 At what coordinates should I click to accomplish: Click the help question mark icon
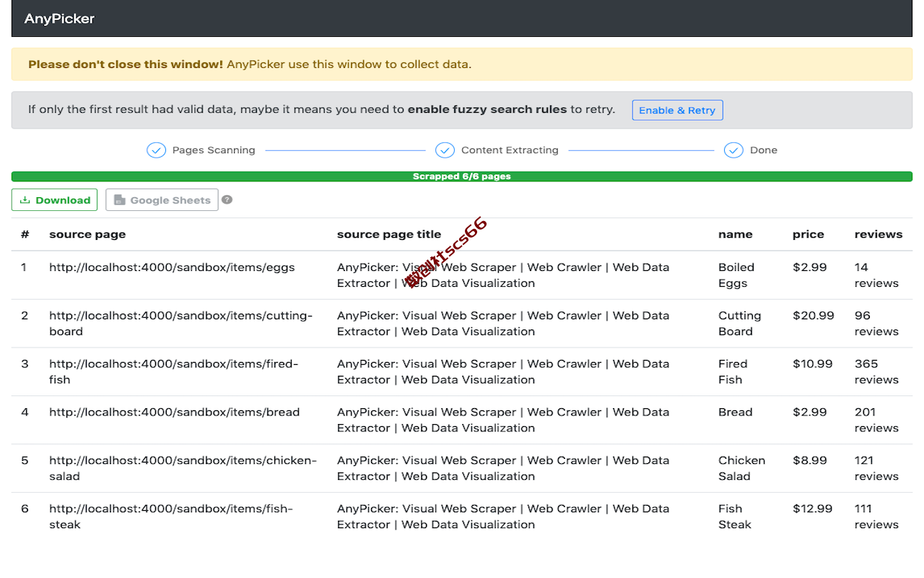[227, 200]
